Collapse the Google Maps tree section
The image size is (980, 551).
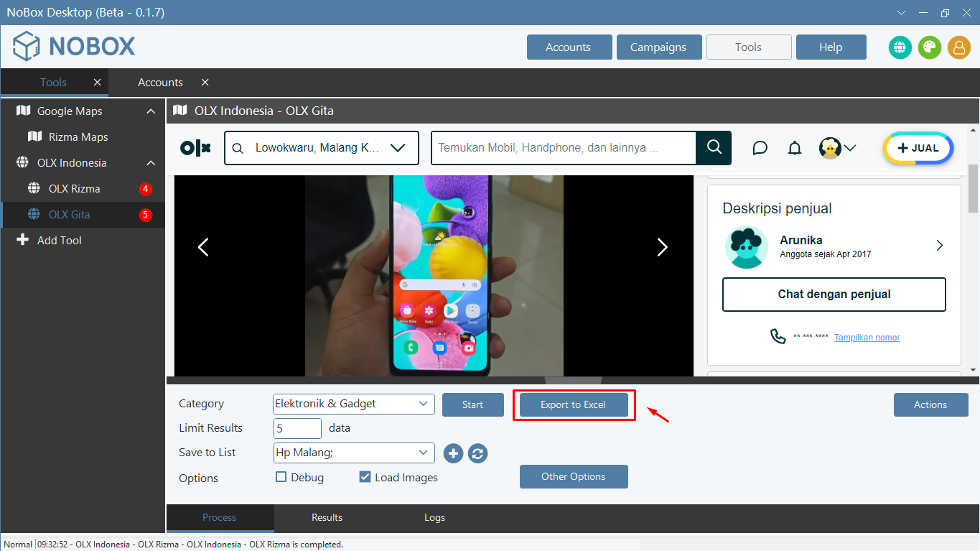(151, 111)
